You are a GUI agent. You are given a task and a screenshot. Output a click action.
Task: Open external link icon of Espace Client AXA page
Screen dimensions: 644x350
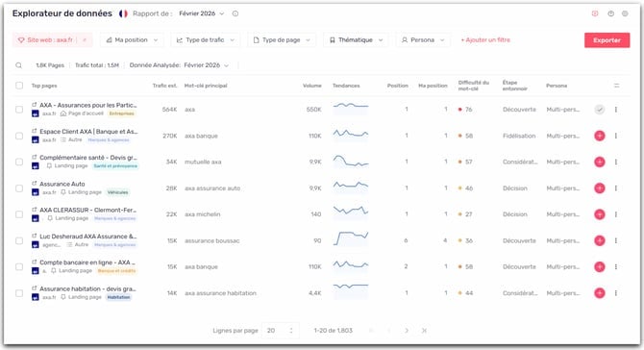(x=35, y=131)
